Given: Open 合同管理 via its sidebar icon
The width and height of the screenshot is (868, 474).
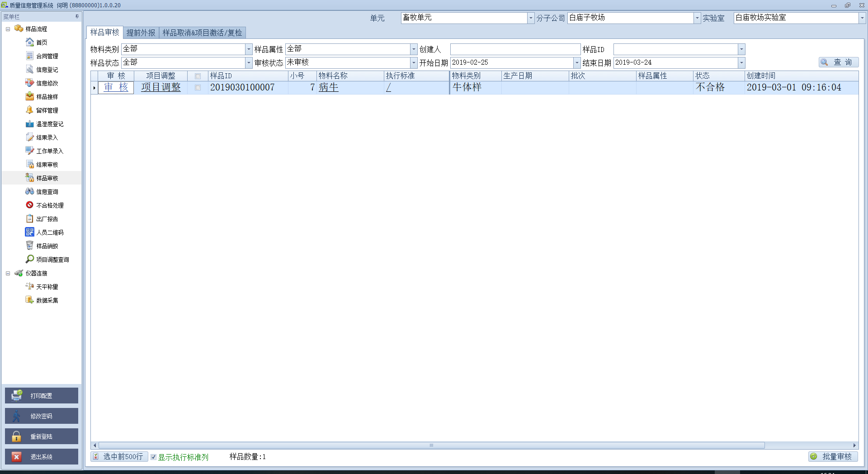Looking at the screenshot, I should [x=30, y=56].
